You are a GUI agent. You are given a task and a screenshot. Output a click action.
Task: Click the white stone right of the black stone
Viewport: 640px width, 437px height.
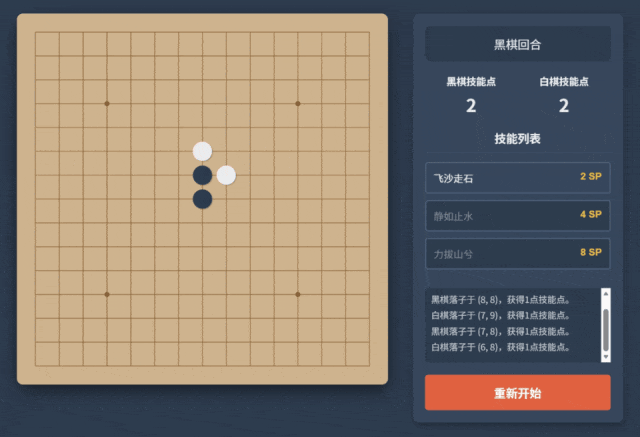pyautogui.click(x=226, y=175)
